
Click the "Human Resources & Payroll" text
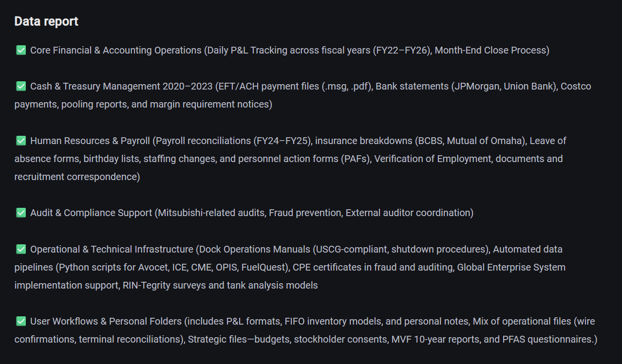tap(90, 141)
